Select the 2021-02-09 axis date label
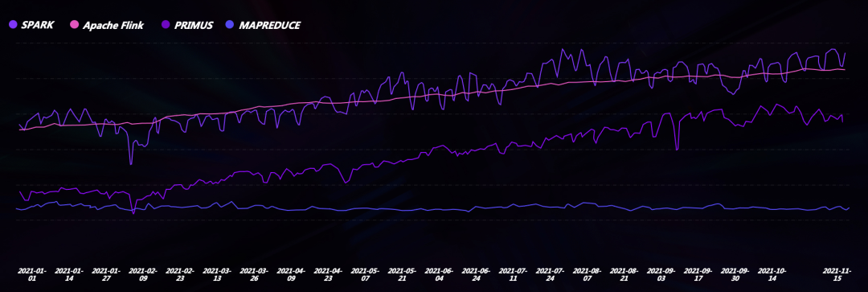 pyautogui.click(x=143, y=275)
